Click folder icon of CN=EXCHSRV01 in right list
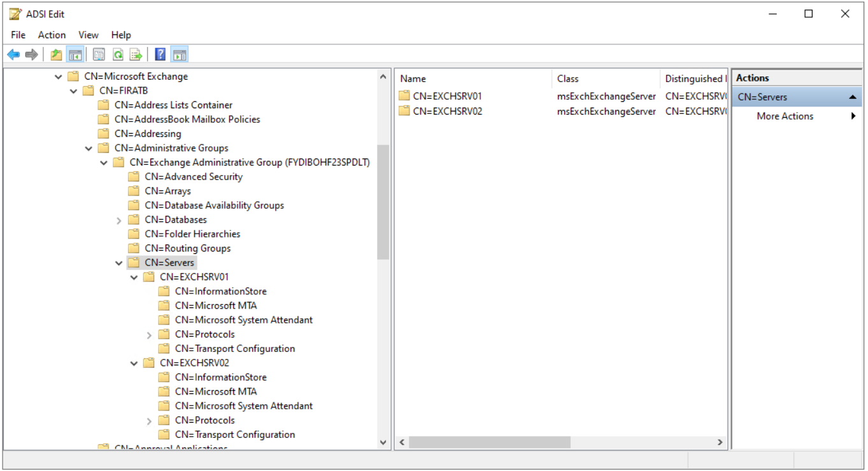The height and width of the screenshot is (471, 868). [x=404, y=96]
